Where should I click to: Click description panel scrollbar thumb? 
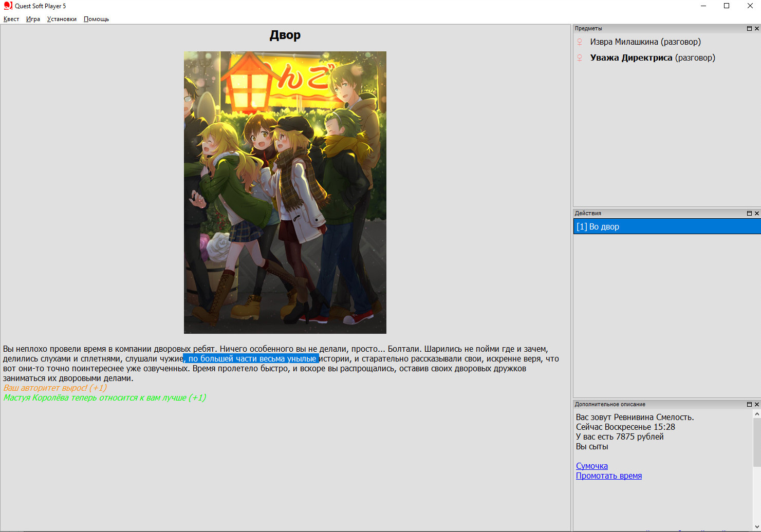pyautogui.click(x=757, y=442)
